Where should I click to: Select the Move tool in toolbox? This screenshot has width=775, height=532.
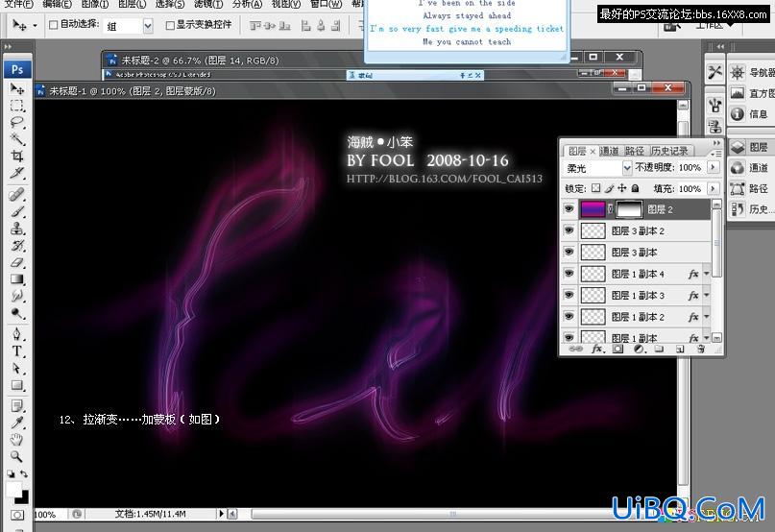coord(17,88)
